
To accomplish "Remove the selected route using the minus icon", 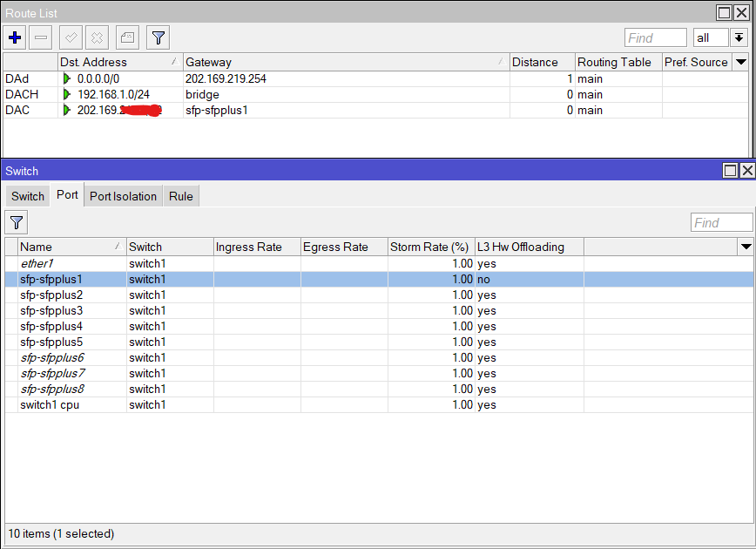I will pyautogui.click(x=41, y=37).
